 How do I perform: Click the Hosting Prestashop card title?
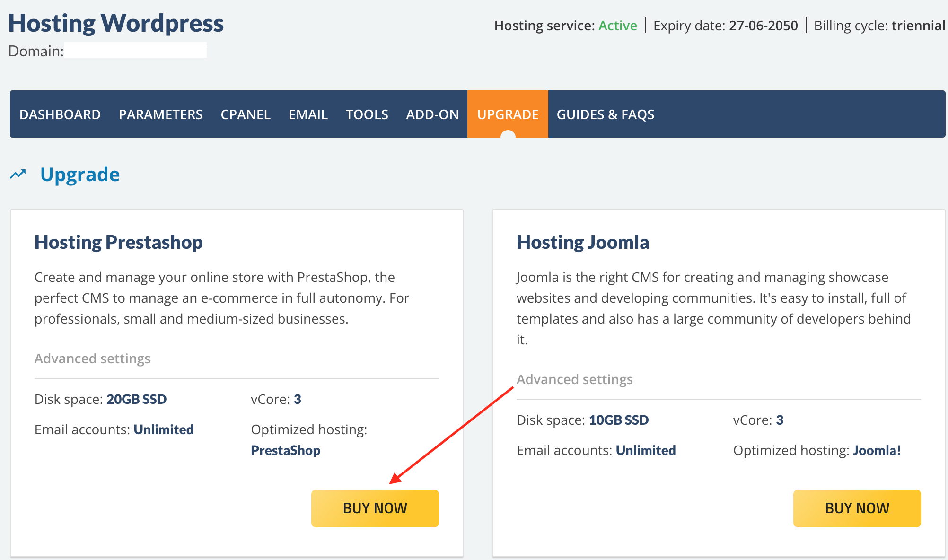pyautogui.click(x=119, y=242)
